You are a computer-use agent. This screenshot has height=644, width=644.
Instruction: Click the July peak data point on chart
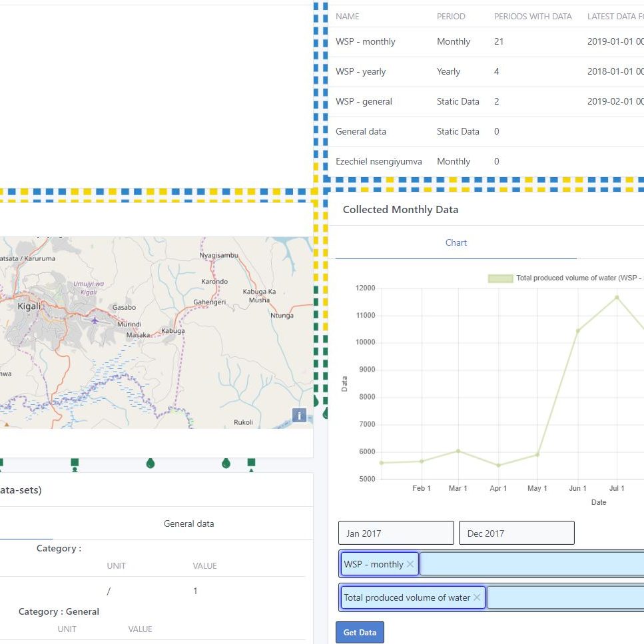[617, 297]
